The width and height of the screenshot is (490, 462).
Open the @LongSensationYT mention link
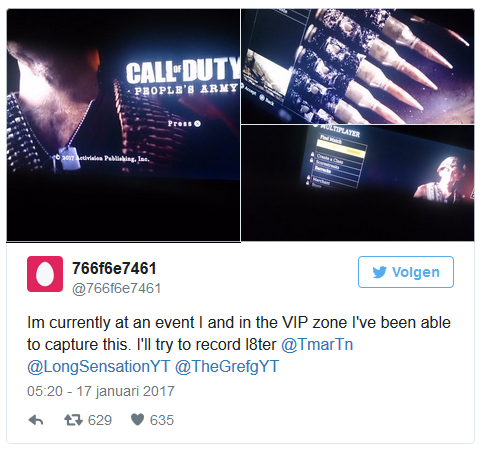click(99, 366)
